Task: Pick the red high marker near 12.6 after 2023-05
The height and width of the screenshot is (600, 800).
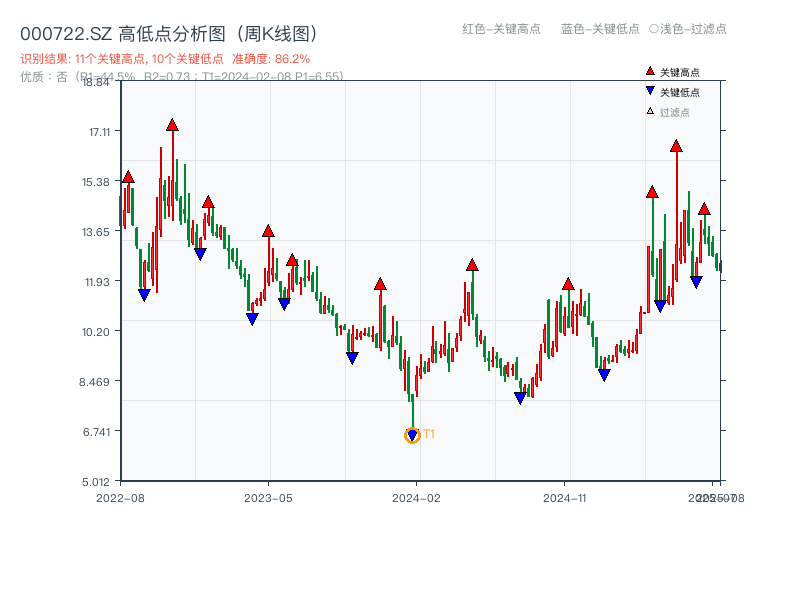Action: [292, 260]
